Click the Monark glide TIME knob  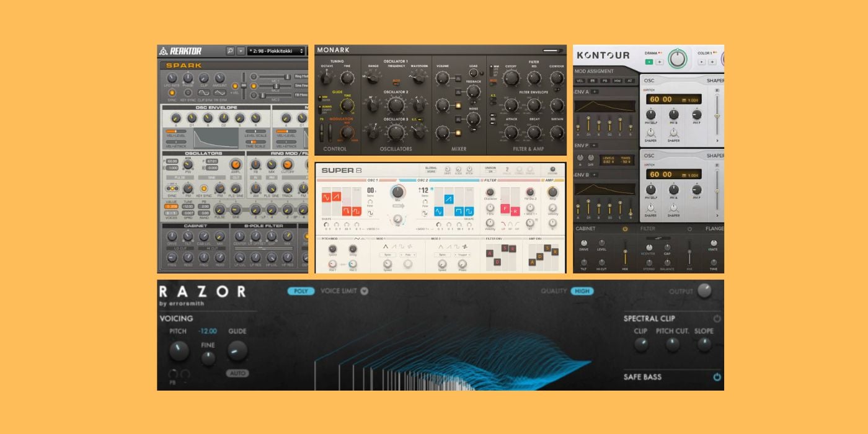(x=347, y=105)
